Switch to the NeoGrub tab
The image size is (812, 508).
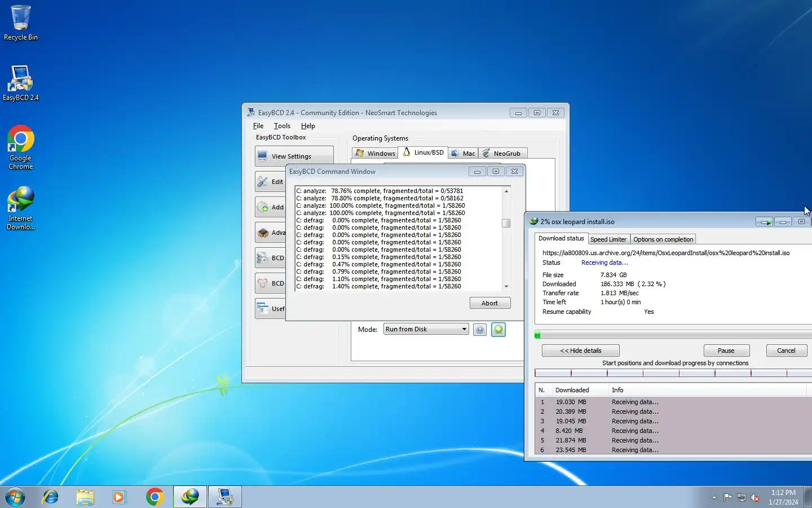click(x=502, y=154)
